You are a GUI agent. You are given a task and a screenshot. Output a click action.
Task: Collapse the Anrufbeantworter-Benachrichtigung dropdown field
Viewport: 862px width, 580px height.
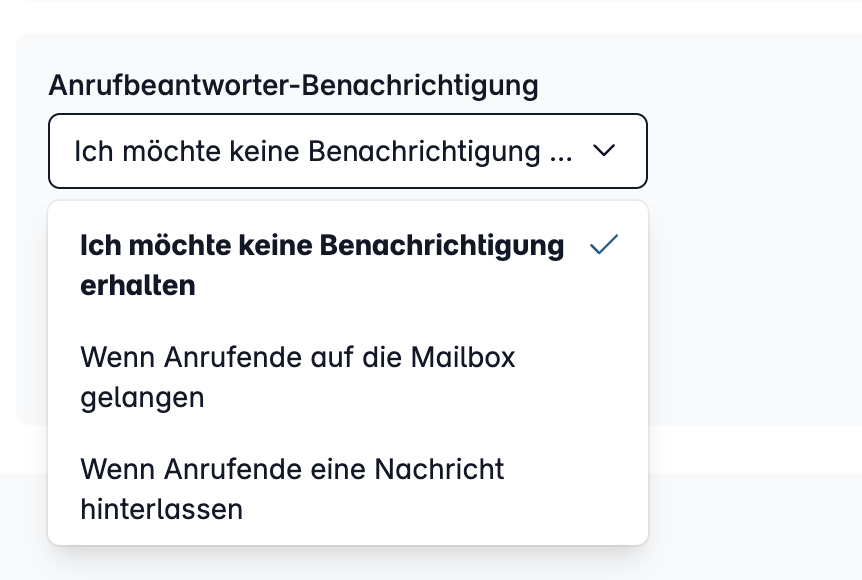[348, 151]
